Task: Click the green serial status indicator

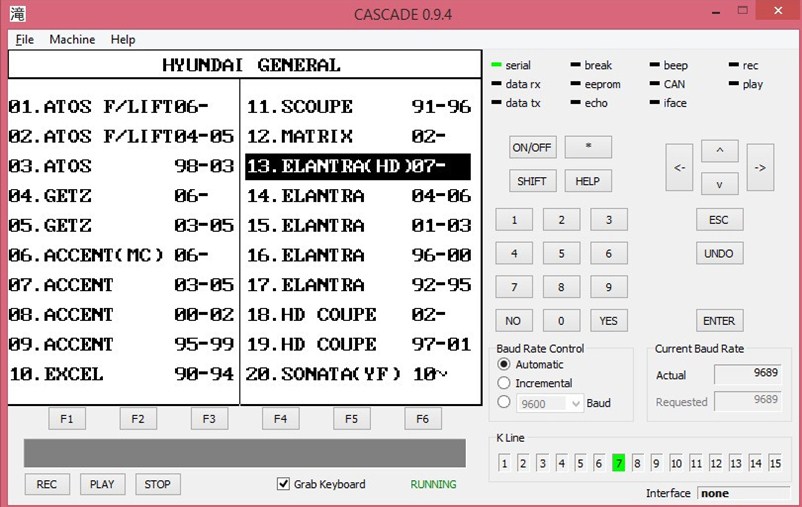Action: pos(496,66)
